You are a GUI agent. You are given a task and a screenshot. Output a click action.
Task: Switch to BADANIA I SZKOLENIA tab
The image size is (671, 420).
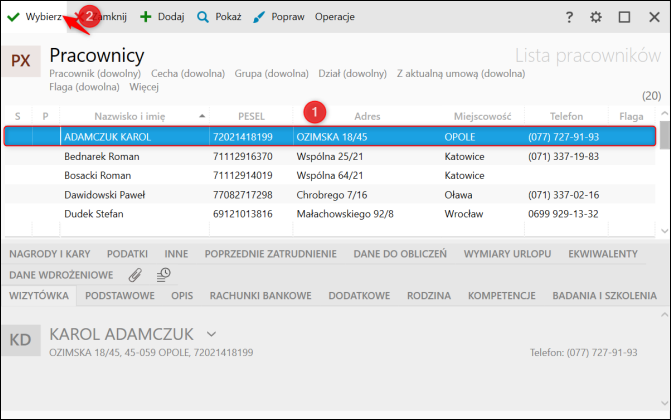coord(604,296)
